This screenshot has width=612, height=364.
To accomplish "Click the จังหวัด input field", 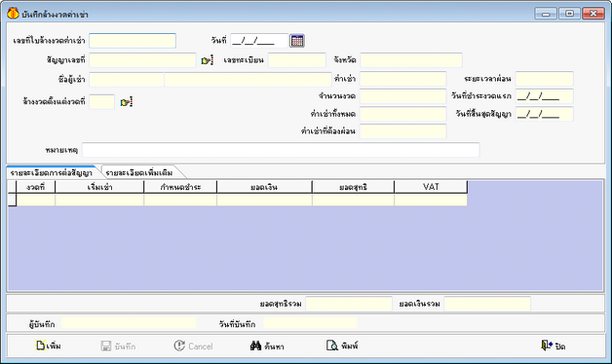I will pos(411,60).
